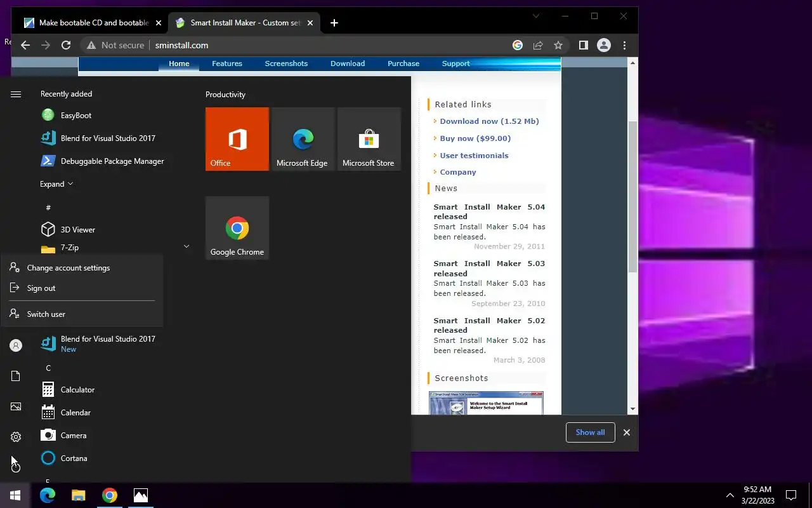Screen dimensions: 812x508
Task: Reload the sminstall.com page
Action: [66, 45]
